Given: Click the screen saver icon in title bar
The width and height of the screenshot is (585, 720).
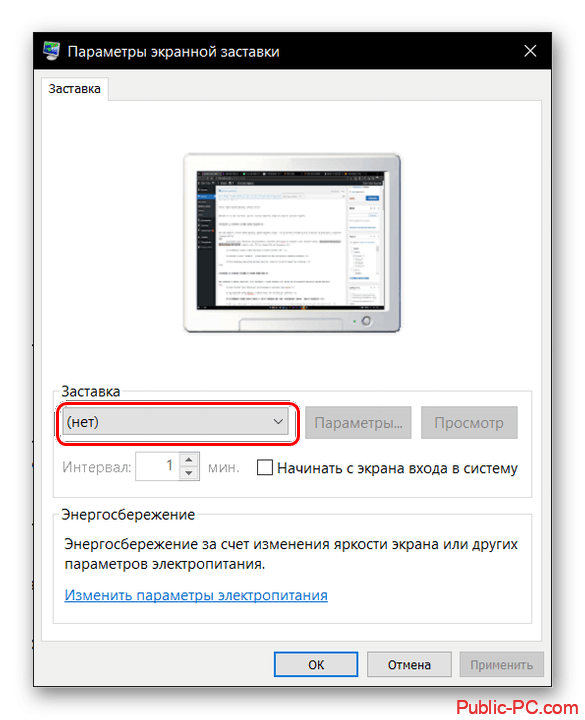Looking at the screenshot, I should 51,51.
